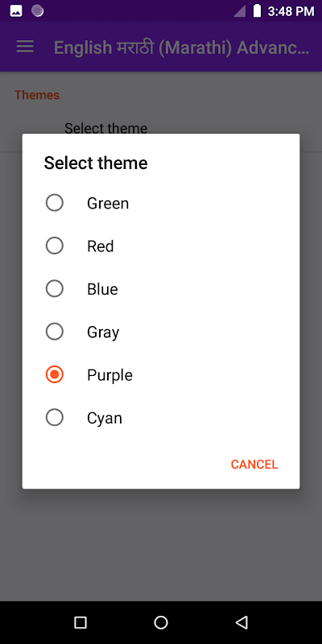Tap the cellular signal indicator icon

(239, 11)
